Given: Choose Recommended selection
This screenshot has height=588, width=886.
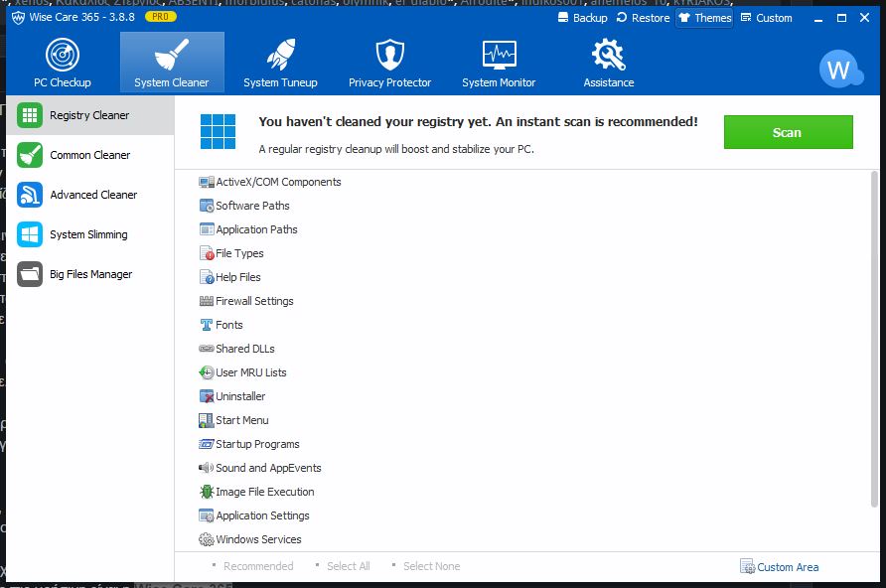Looking at the screenshot, I should click(x=258, y=566).
